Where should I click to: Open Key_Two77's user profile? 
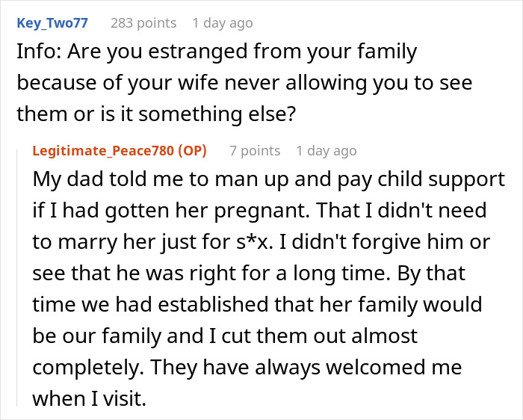pyautogui.click(x=52, y=23)
